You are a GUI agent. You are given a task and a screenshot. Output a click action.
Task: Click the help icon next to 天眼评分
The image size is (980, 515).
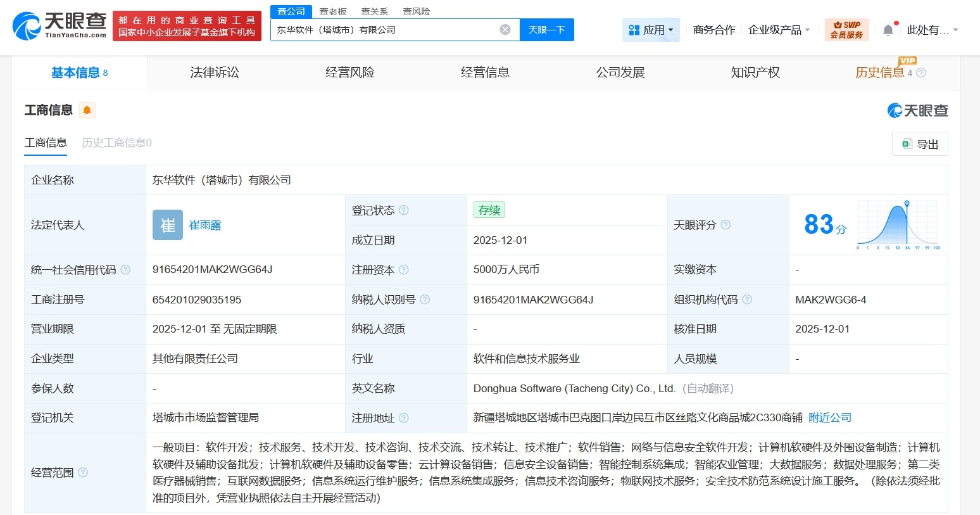tap(725, 225)
